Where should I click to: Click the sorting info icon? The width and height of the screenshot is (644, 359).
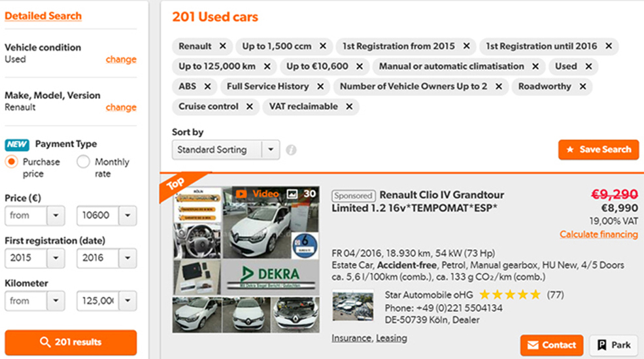tap(291, 150)
